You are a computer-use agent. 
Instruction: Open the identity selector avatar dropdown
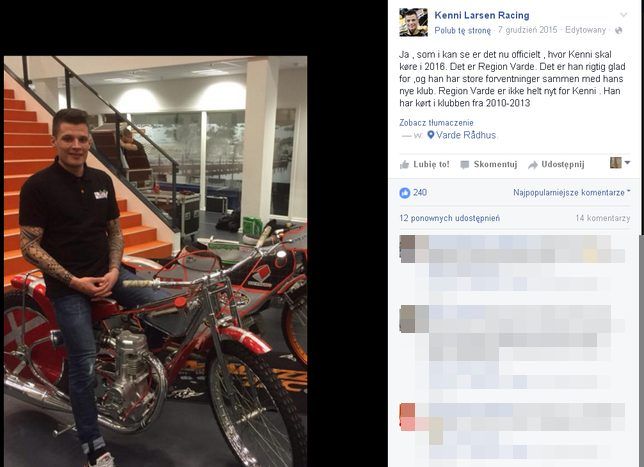click(620, 163)
